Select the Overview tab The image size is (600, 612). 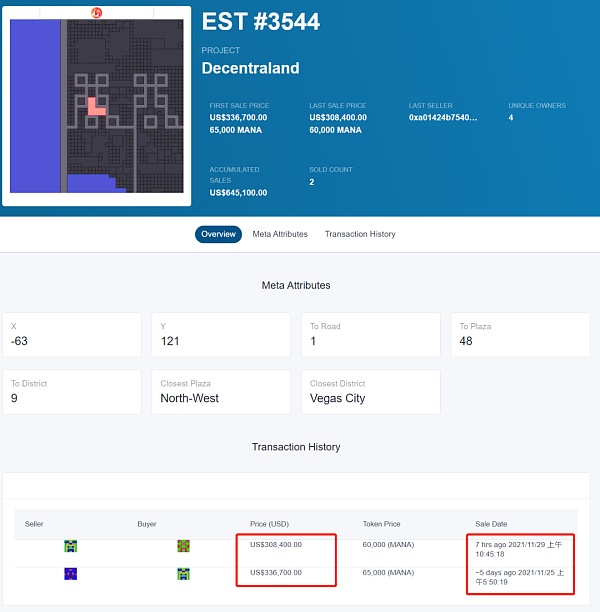(218, 234)
